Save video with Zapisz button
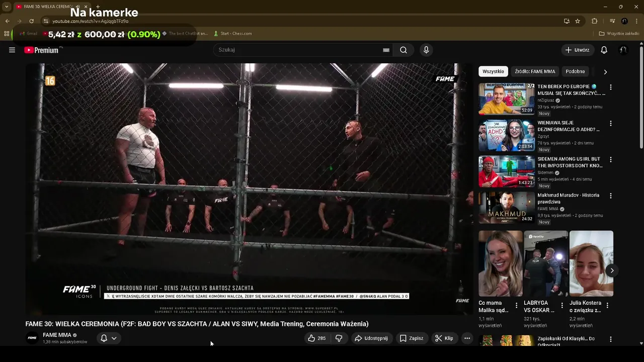 411,338
